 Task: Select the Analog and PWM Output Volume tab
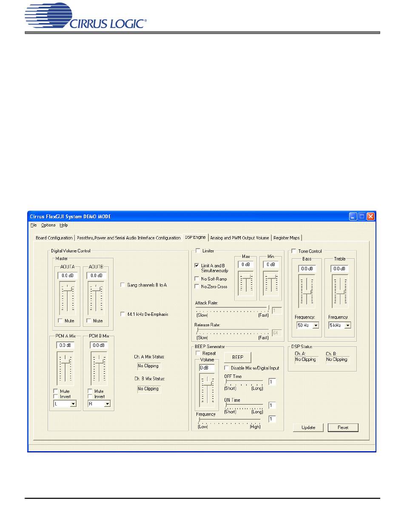[239, 238]
